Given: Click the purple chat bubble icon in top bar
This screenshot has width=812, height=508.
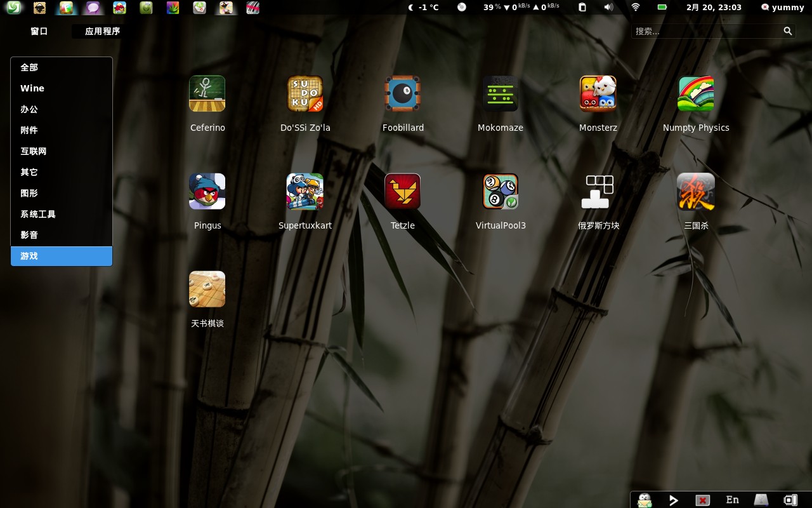Looking at the screenshot, I should pyautogui.click(x=93, y=8).
